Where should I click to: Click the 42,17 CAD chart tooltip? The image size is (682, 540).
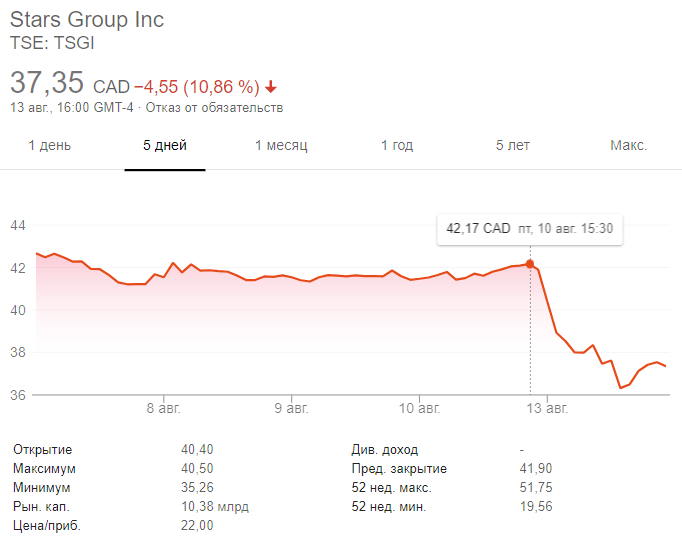529,229
